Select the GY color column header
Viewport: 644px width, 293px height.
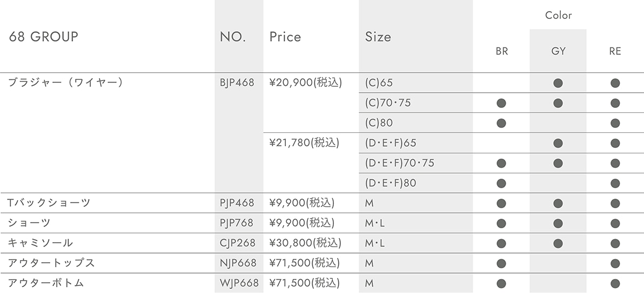pyautogui.click(x=558, y=51)
